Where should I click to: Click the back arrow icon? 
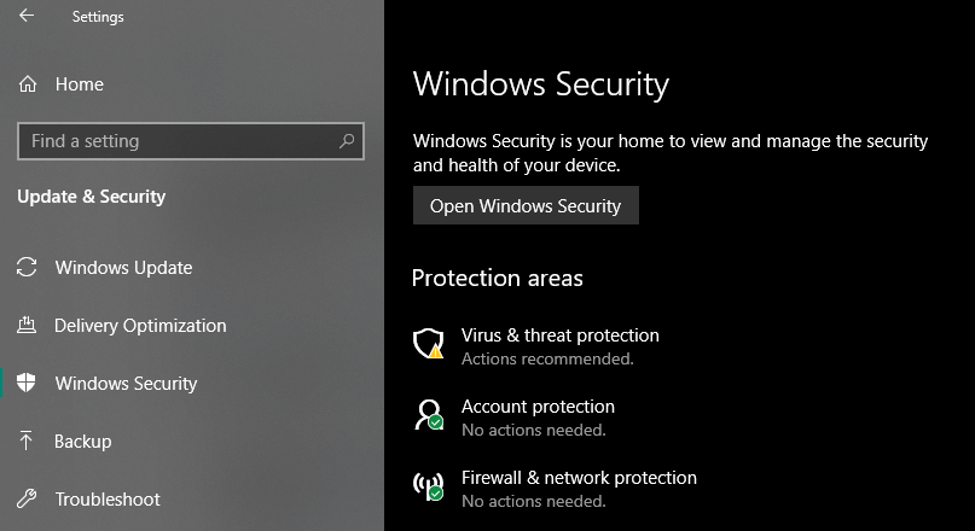pos(27,16)
